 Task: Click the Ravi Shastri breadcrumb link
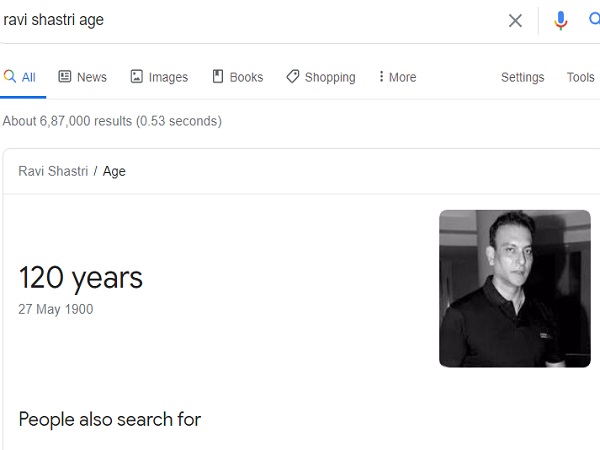[x=52, y=171]
